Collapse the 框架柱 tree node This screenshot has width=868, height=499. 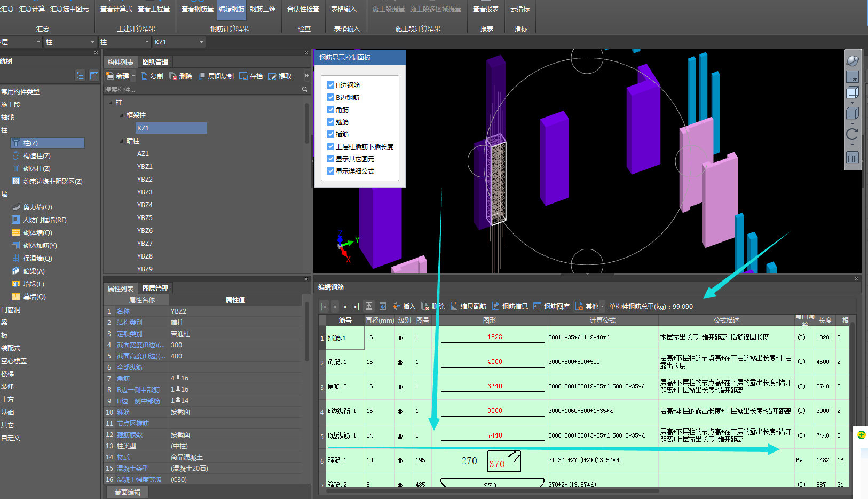click(121, 115)
